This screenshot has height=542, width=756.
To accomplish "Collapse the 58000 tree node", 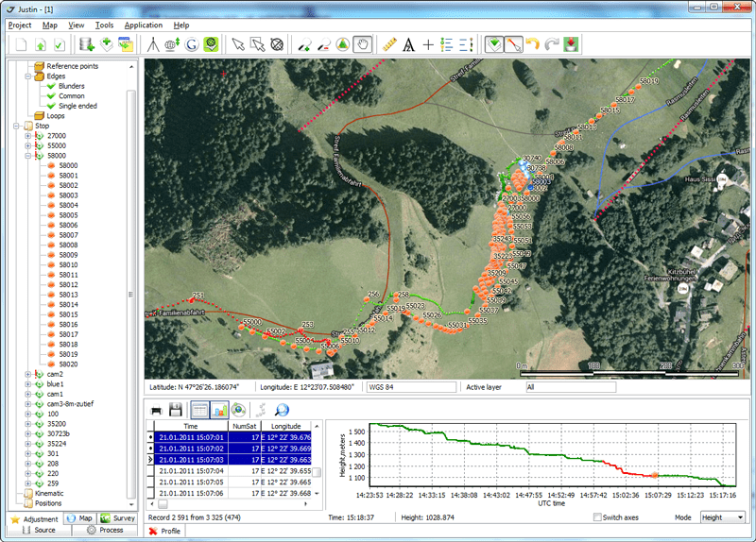I will pos(28,156).
